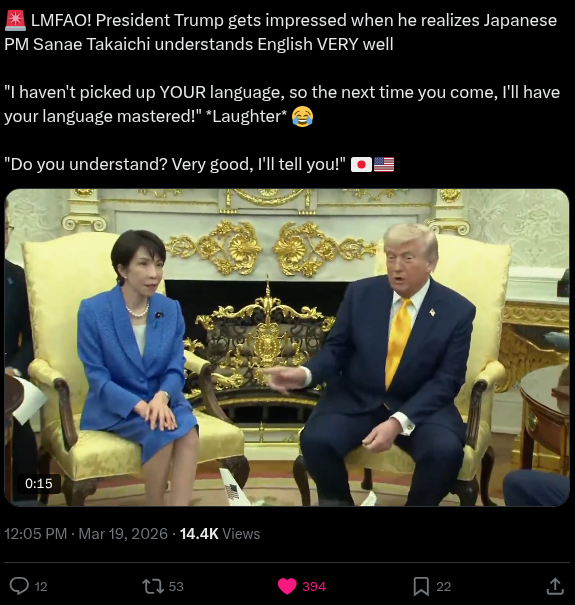Repost using the retweet arrows icon
This screenshot has width=575, height=605.
tap(153, 586)
